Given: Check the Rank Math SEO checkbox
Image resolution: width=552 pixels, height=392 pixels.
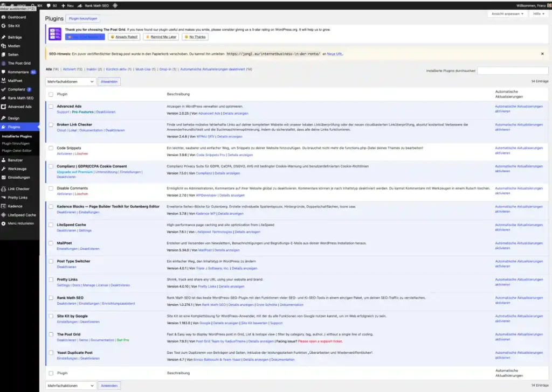Looking at the screenshot, I should coord(51,298).
